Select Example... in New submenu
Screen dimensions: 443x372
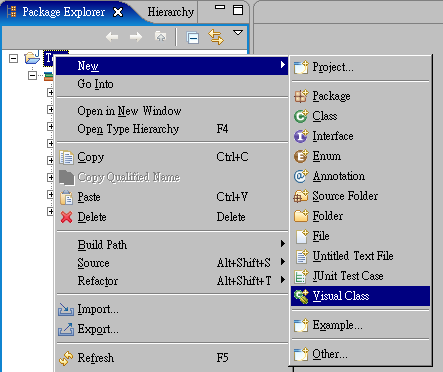[x=361, y=325]
